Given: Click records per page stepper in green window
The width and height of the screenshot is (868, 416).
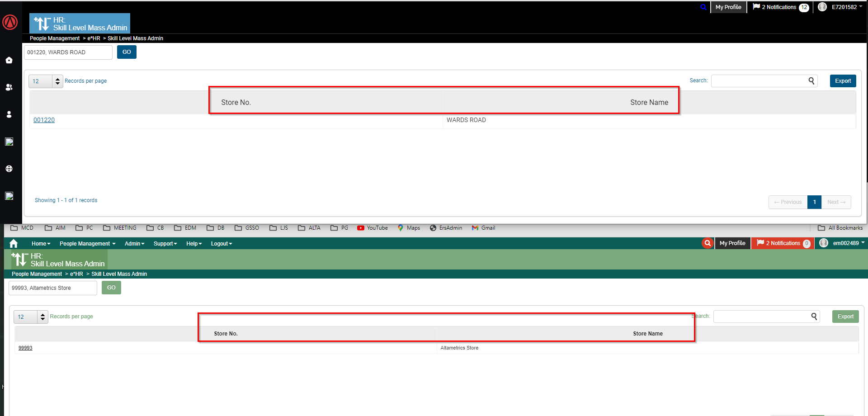Looking at the screenshot, I should (x=42, y=317).
